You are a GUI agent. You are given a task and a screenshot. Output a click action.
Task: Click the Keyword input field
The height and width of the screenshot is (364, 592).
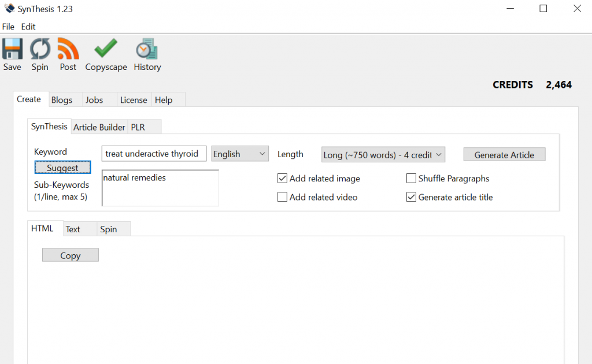point(154,154)
